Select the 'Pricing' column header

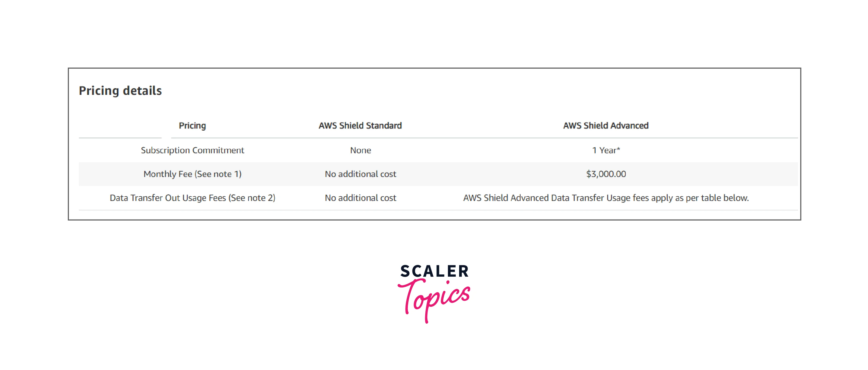(192, 125)
